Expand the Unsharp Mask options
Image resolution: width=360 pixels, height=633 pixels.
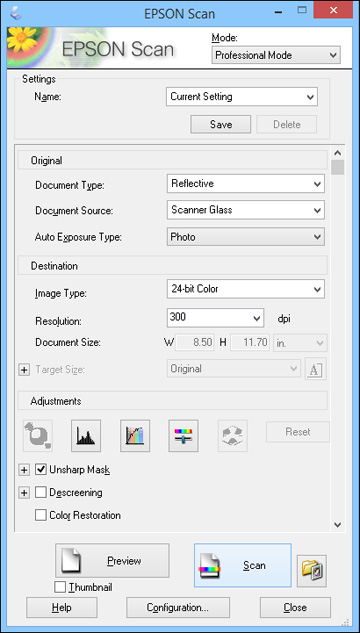(x=24, y=470)
